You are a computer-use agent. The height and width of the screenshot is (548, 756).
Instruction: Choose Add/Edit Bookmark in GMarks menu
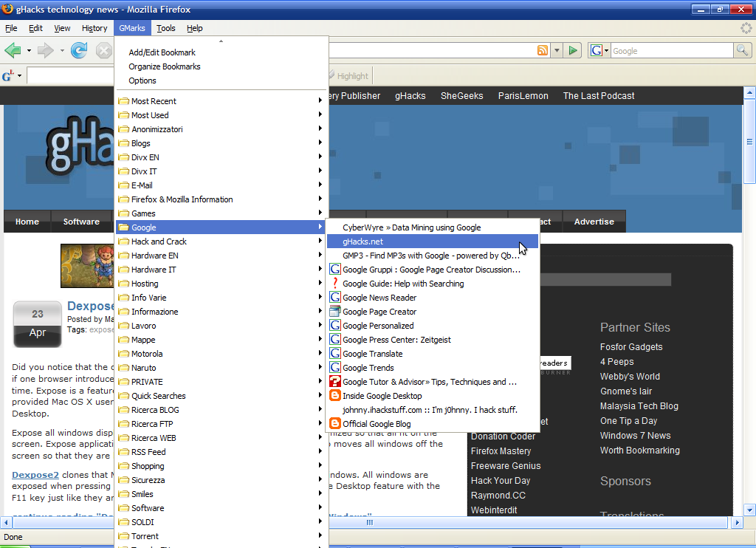pyautogui.click(x=221, y=52)
